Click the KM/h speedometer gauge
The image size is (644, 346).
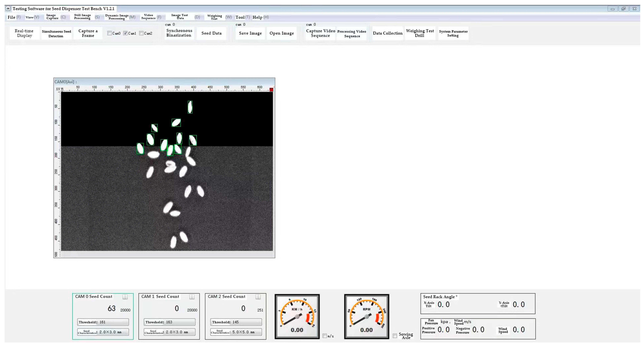click(x=297, y=316)
